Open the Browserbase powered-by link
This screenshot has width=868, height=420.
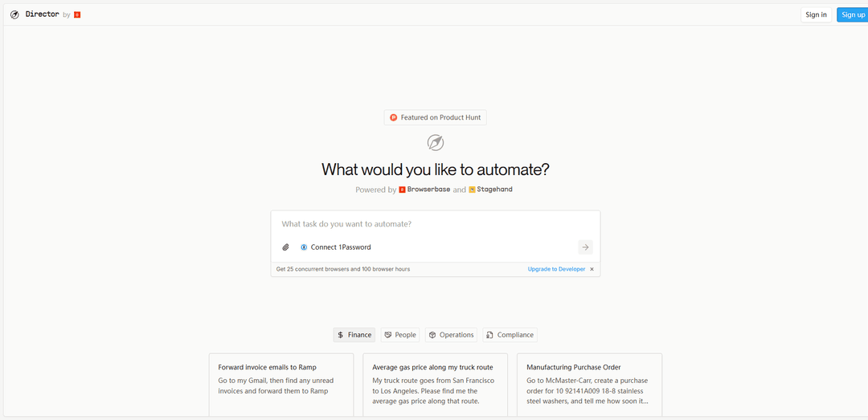tap(423, 190)
